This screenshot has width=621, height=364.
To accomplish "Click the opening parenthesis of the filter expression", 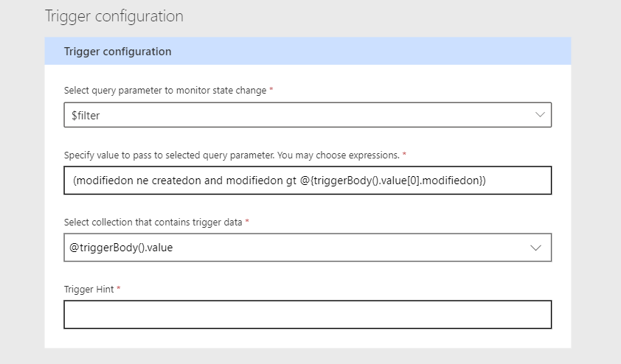I will coord(75,181).
